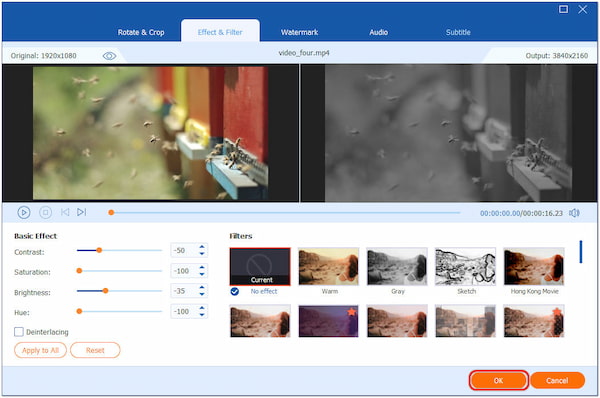Viewport: 600px width, 398px height.
Task: Start video playback with the Play icon
Action: tap(24, 212)
